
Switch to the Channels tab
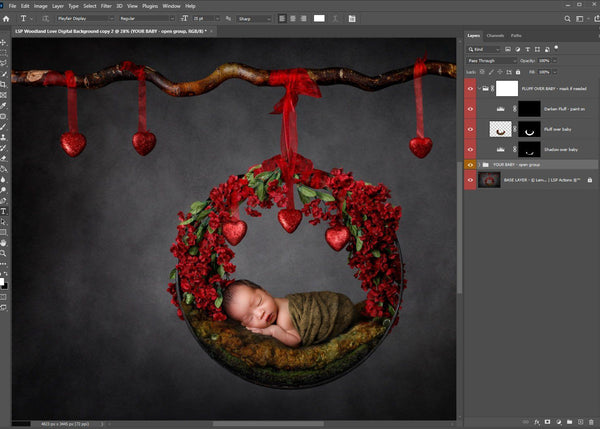coord(495,36)
